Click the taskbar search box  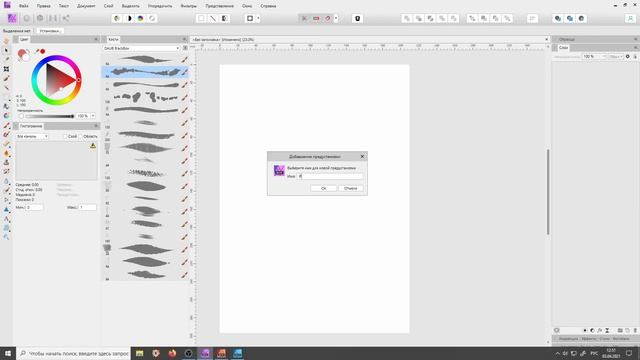point(73,353)
